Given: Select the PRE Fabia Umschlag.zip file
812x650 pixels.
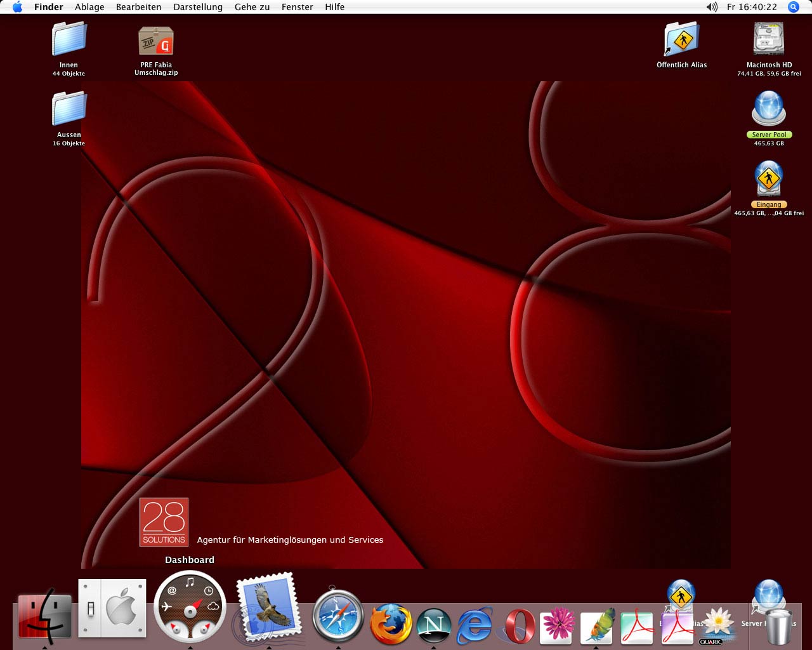Looking at the screenshot, I should pos(156,43).
